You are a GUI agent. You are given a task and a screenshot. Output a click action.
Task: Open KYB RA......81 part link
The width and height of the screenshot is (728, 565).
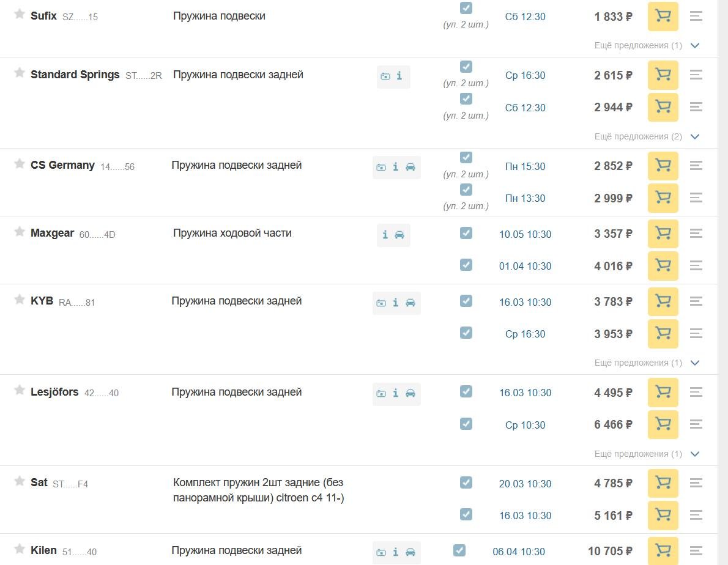click(76, 303)
